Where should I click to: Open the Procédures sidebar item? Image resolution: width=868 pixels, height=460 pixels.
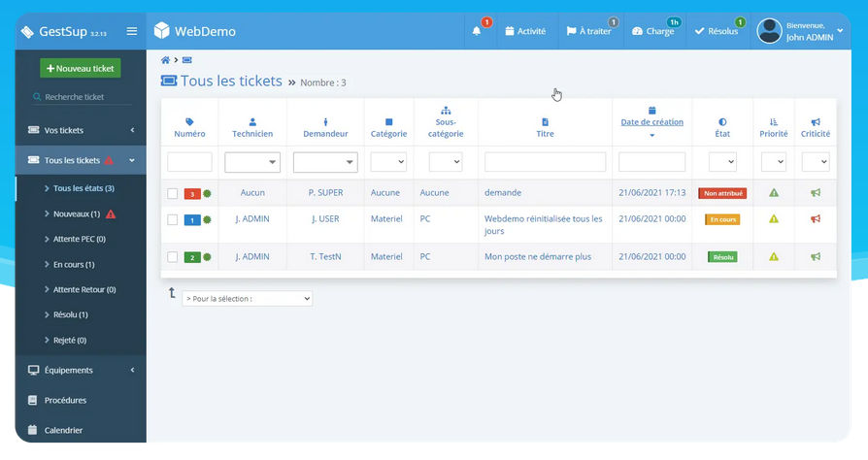coord(81,400)
